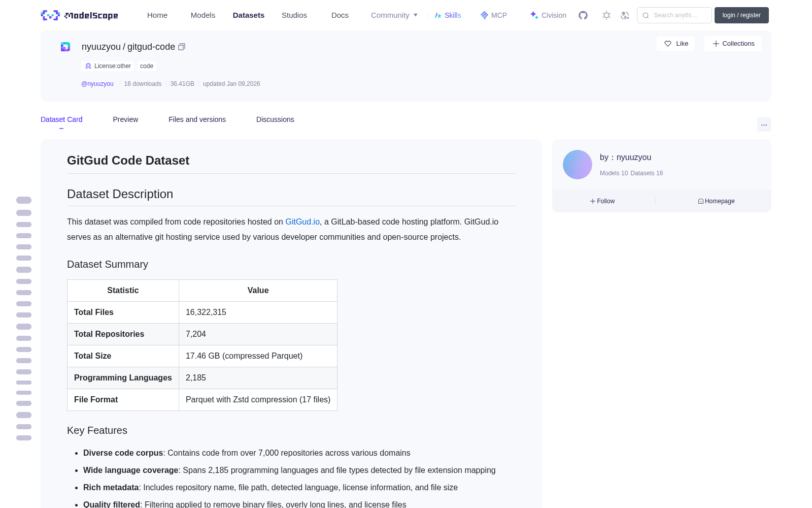Image resolution: width=812 pixels, height=508 pixels.
Task: Switch to the Preview tab
Action: (x=125, y=119)
